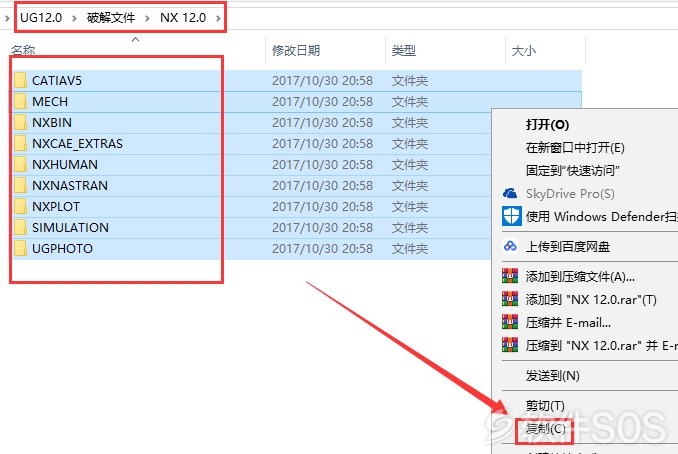678x454 pixels.
Task: Click the SkyDrive Pro cloud icon
Action: (x=510, y=193)
